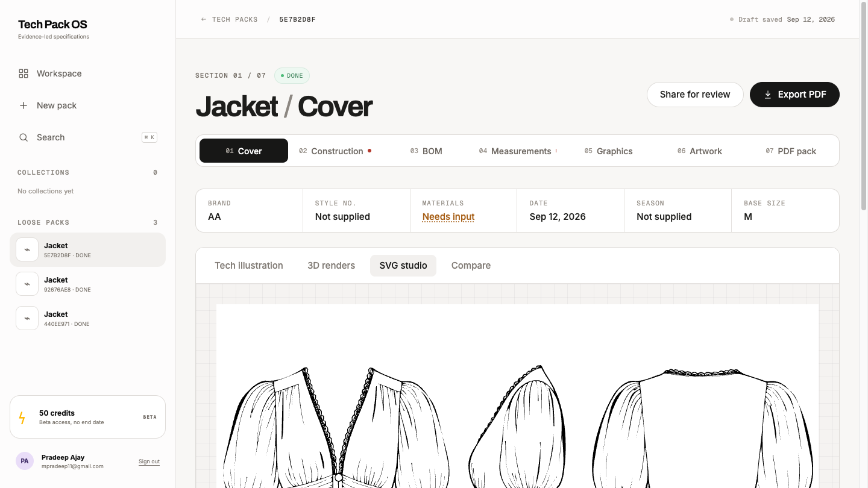Switch to 3D renders view
This screenshot has width=868, height=488.
click(x=331, y=266)
